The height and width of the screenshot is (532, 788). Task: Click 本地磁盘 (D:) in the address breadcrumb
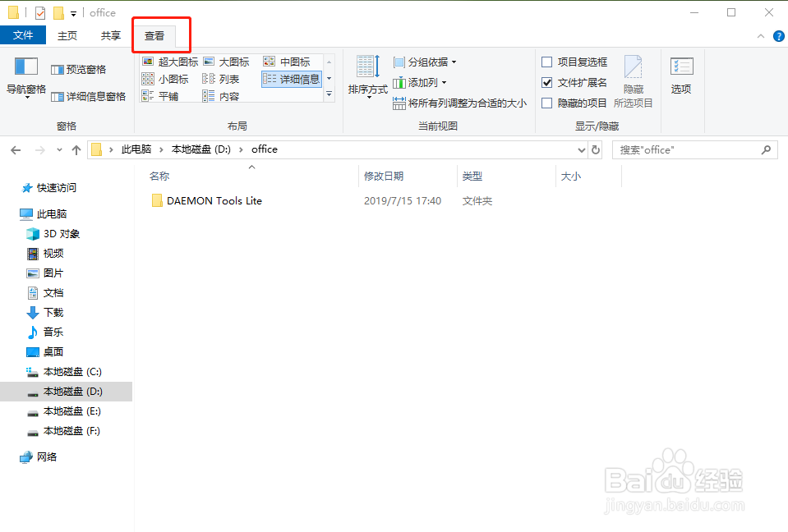(201, 149)
